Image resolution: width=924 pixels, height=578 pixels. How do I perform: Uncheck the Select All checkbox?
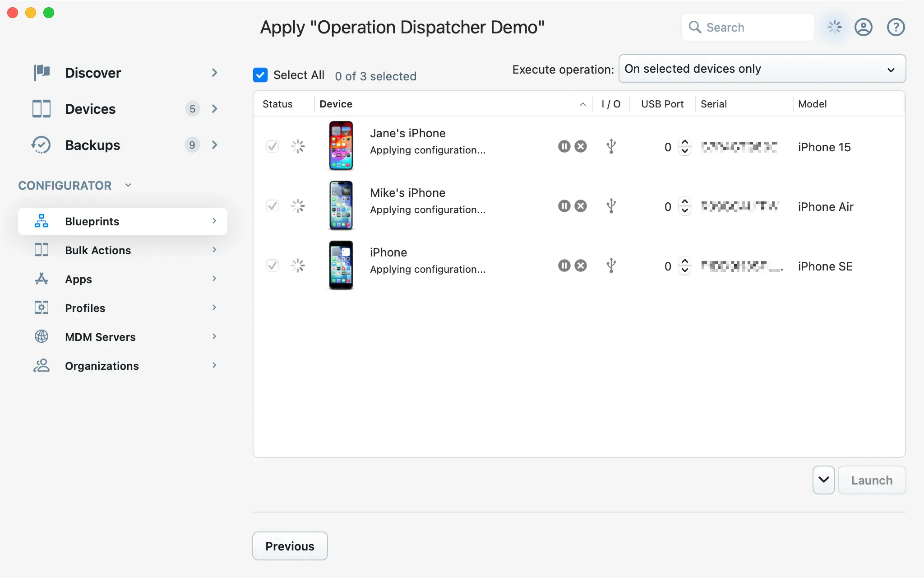click(260, 75)
